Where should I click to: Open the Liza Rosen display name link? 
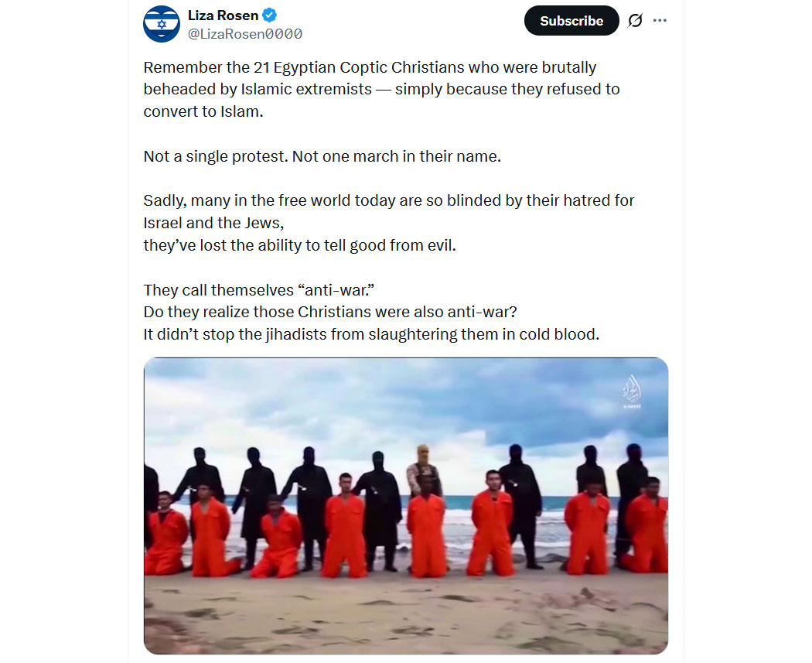[223, 15]
